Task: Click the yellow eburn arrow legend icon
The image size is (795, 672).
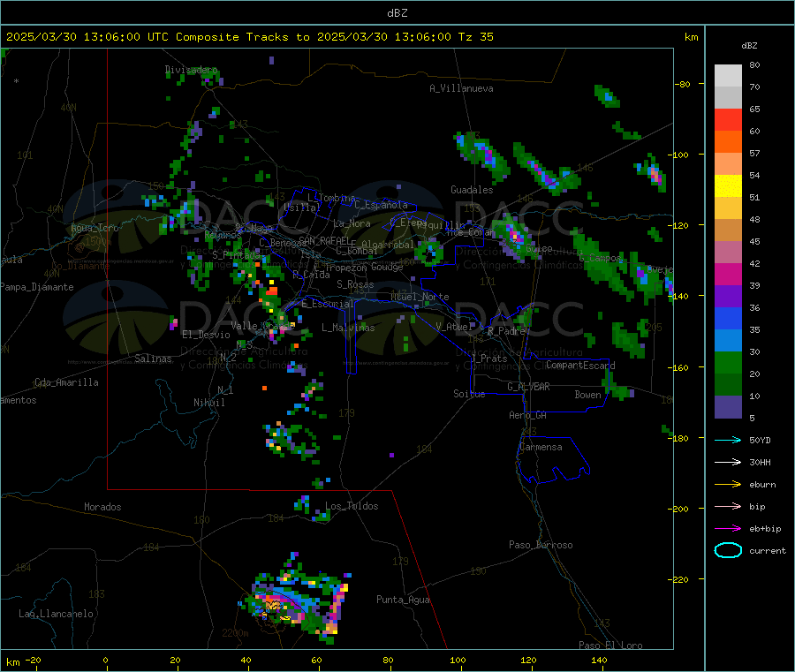Action: [x=728, y=484]
